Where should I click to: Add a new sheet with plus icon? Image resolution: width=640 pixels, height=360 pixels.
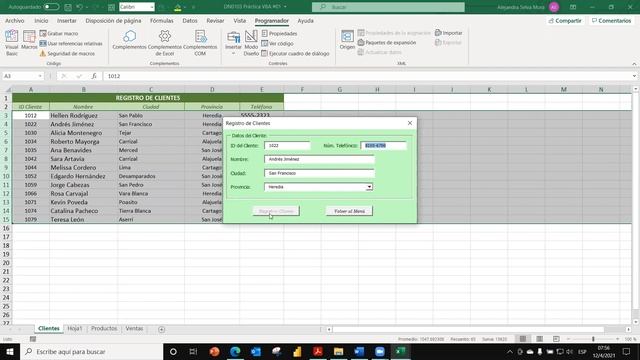[162, 329]
